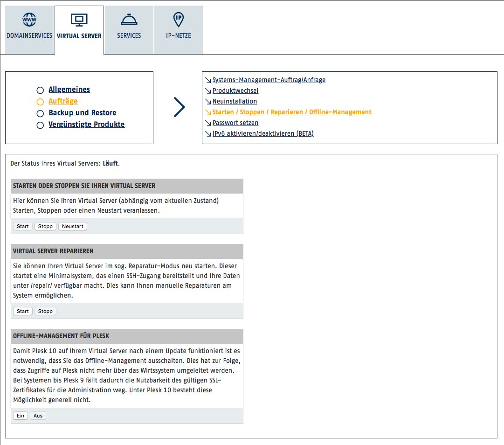This screenshot has height=445, width=504.
Task: Switch to the VIRTUAL SERVER tab
Action: coord(79,30)
